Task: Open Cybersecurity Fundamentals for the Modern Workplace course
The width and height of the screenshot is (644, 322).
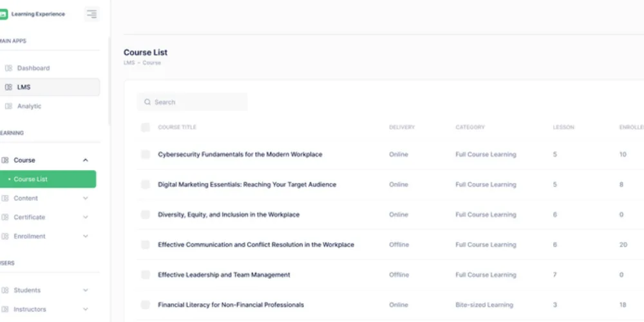Action: click(240, 155)
